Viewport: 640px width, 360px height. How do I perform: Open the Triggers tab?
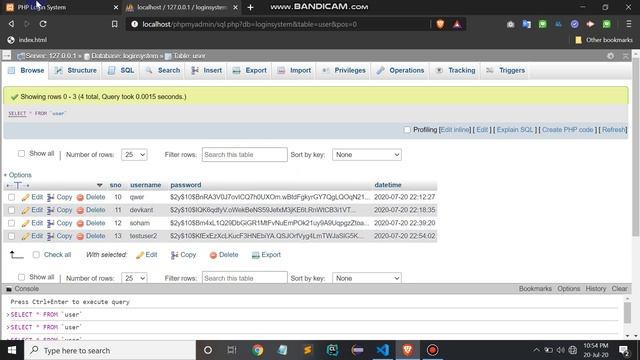pyautogui.click(x=506, y=71)
